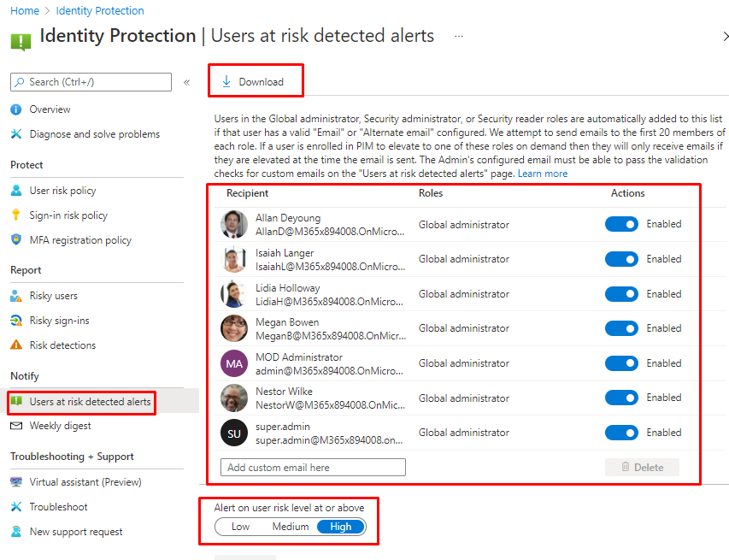Open Risky users report in sidebar
The height and width of the screenshot is (560, 729).
point(53,296)
